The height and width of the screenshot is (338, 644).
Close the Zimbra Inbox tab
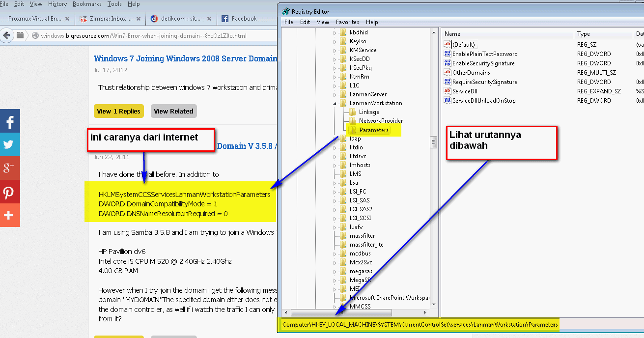click(x=139, y=19)
